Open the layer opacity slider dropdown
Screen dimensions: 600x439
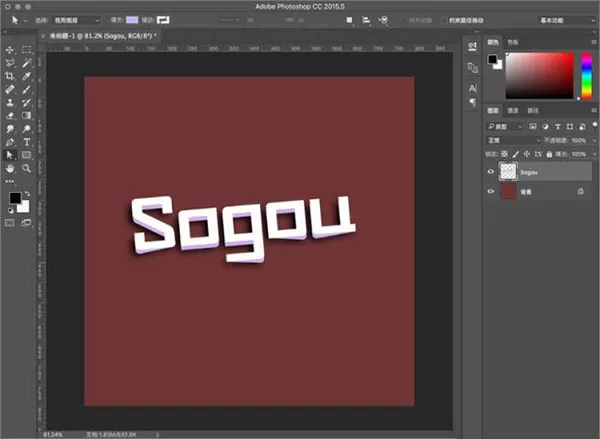[595, 140]
